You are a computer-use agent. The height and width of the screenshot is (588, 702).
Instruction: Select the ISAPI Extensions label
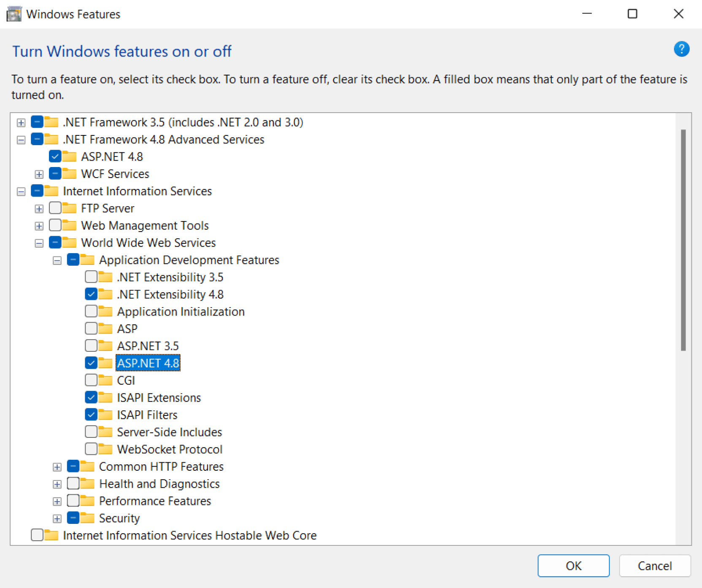pos(159,398)
